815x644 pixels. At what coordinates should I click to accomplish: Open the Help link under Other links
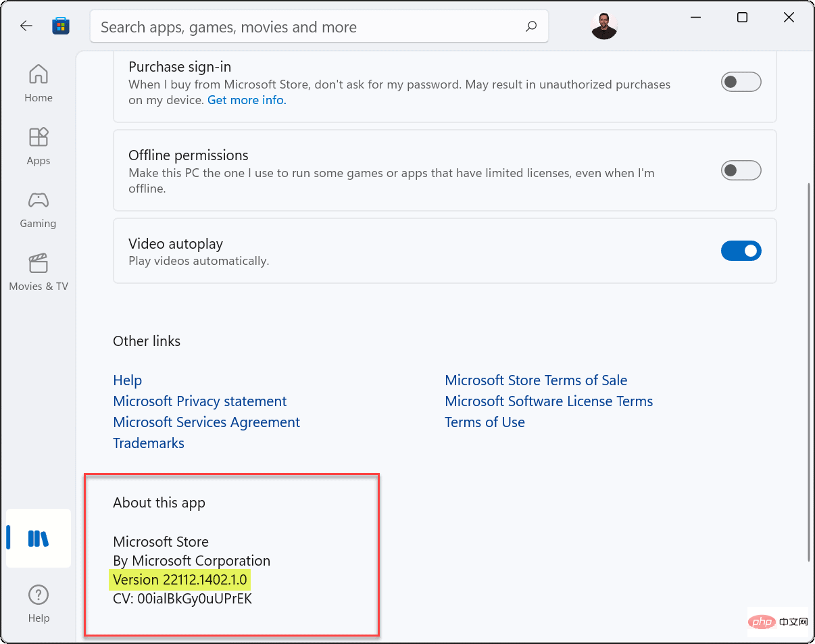pos(128,380)
